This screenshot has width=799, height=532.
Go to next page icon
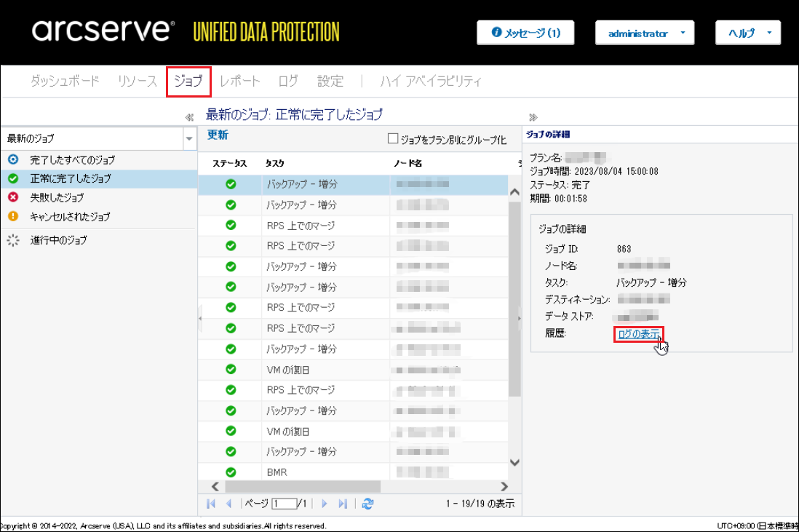[x=324, y=504]
